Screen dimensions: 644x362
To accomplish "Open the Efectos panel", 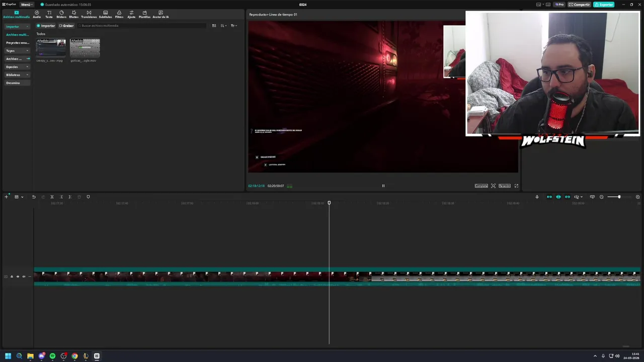I will 73,14.
